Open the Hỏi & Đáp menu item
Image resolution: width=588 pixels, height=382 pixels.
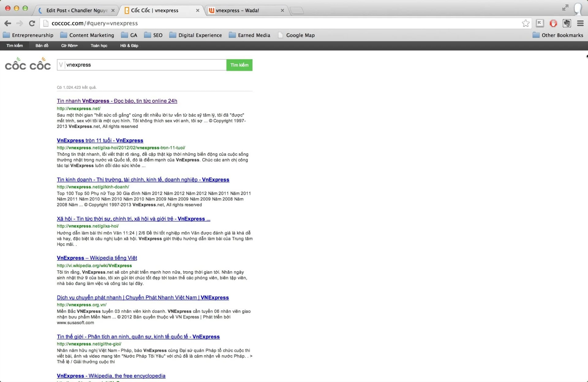tap(129, 46)
